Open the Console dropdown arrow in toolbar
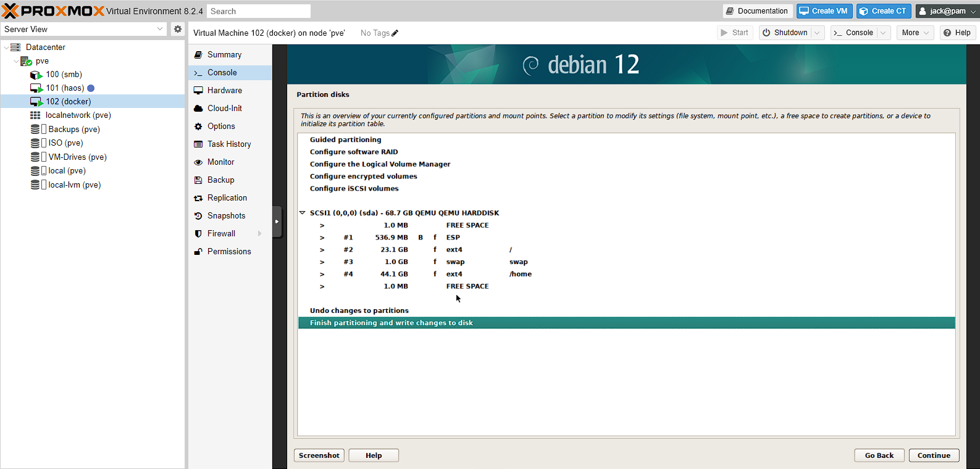Viewport: 980px width, 469px height. click(x=883, y=33)
